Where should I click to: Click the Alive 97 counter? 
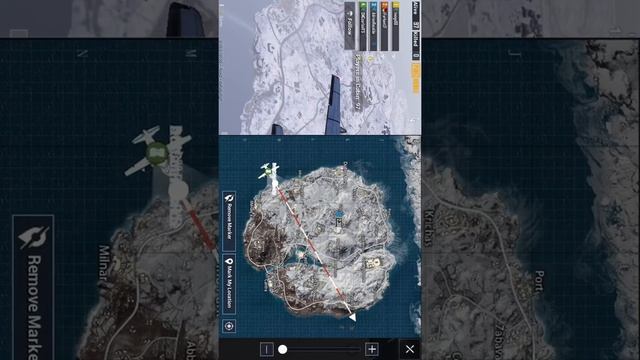pyautogui.click(x=416, y=16)
